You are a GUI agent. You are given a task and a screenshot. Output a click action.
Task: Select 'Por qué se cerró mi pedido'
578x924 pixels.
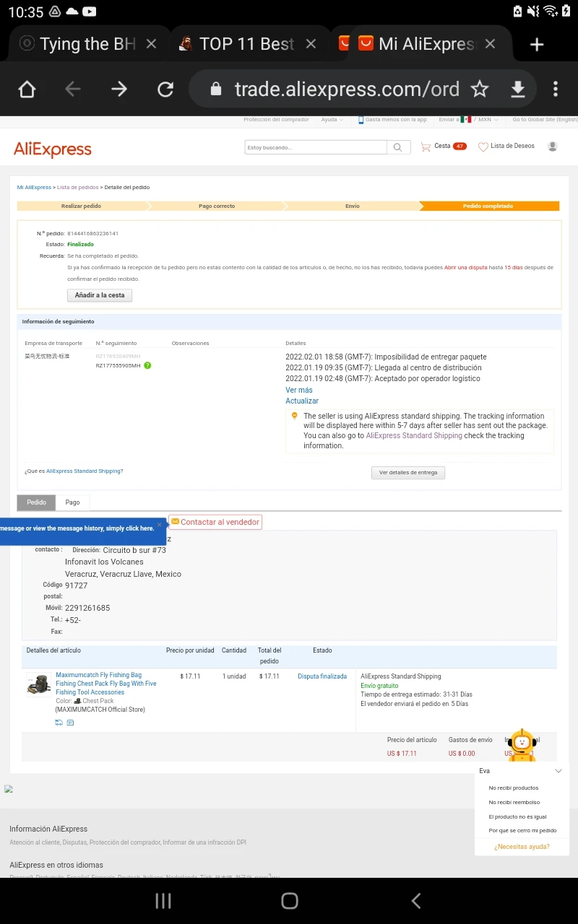click(522, 831)
